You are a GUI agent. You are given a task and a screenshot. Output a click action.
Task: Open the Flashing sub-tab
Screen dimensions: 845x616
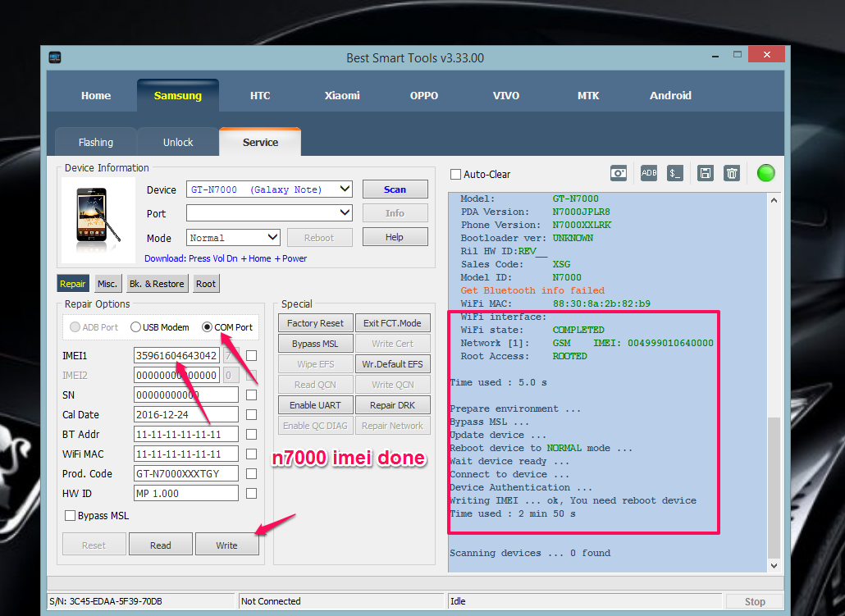coord(96,142)
